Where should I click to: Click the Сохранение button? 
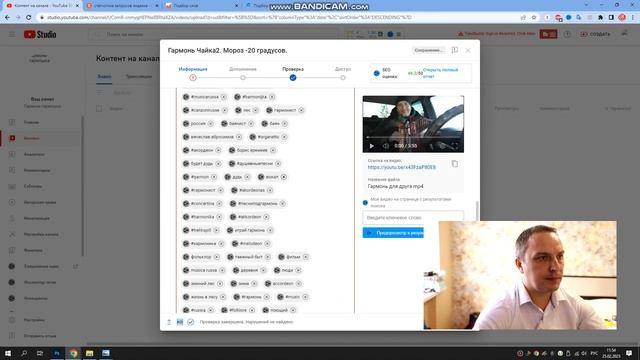click(429, 50)
